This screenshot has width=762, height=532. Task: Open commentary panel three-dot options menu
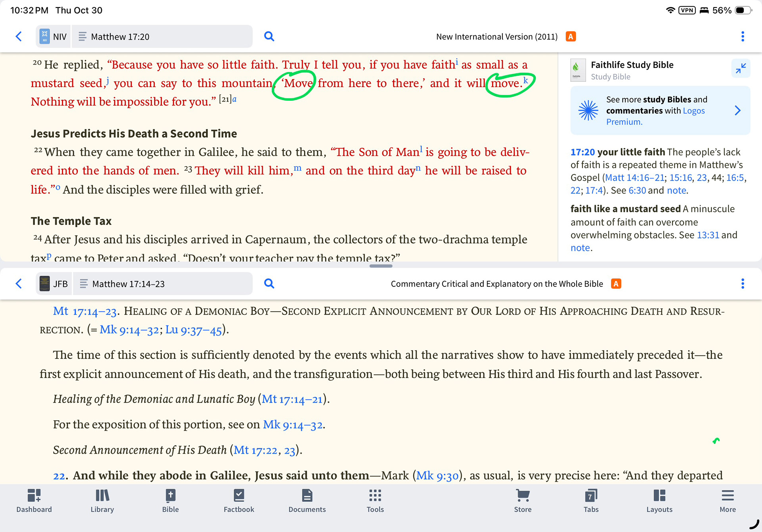pyautogui.click(x=743, y=284)
